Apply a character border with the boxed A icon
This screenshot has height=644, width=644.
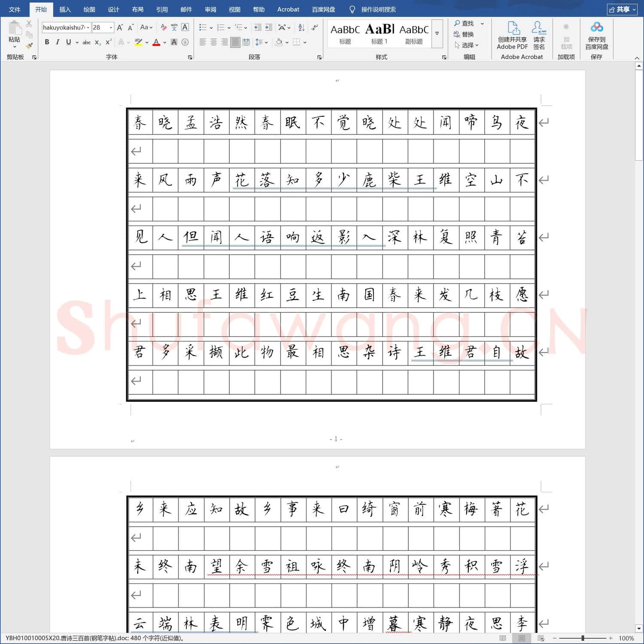pos(185,27)
